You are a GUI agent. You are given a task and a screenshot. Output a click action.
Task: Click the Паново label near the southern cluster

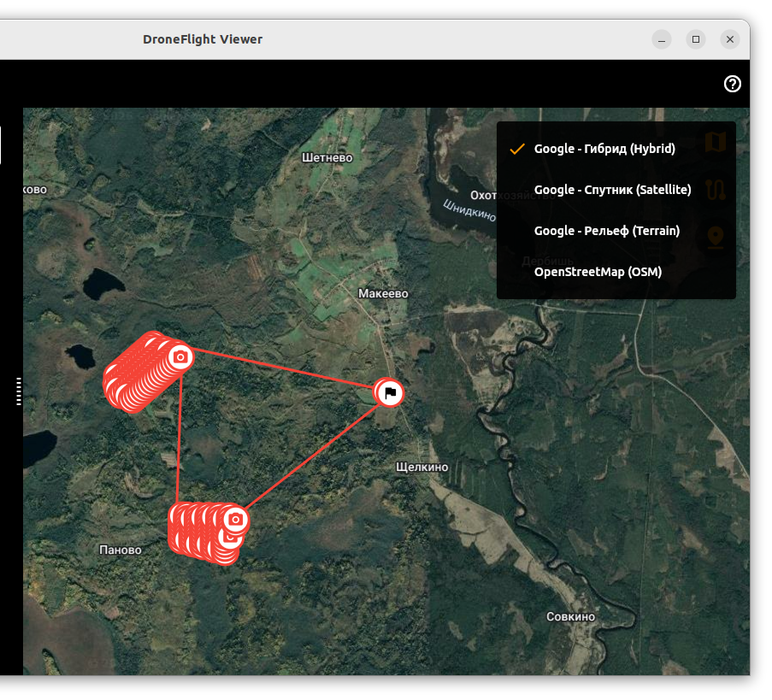[x=120, y=550]
